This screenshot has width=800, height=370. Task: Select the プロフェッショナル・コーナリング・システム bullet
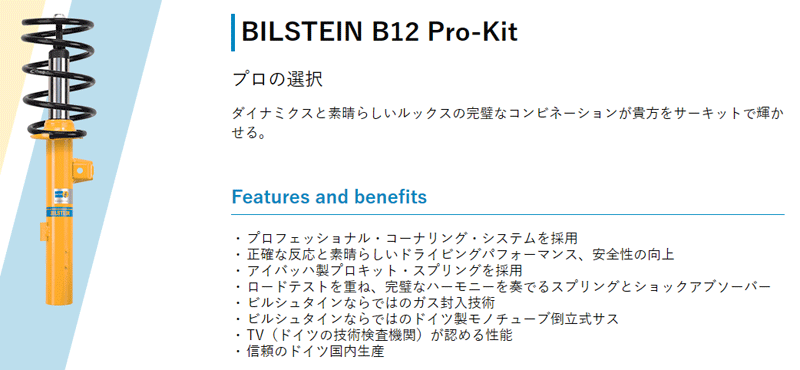(406, 238)
